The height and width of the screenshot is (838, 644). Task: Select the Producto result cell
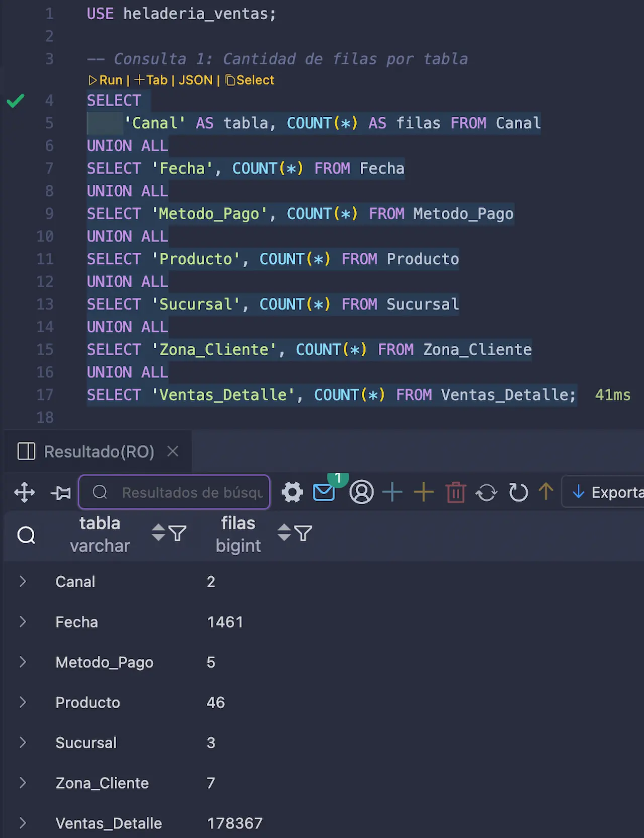coord(88,703)
